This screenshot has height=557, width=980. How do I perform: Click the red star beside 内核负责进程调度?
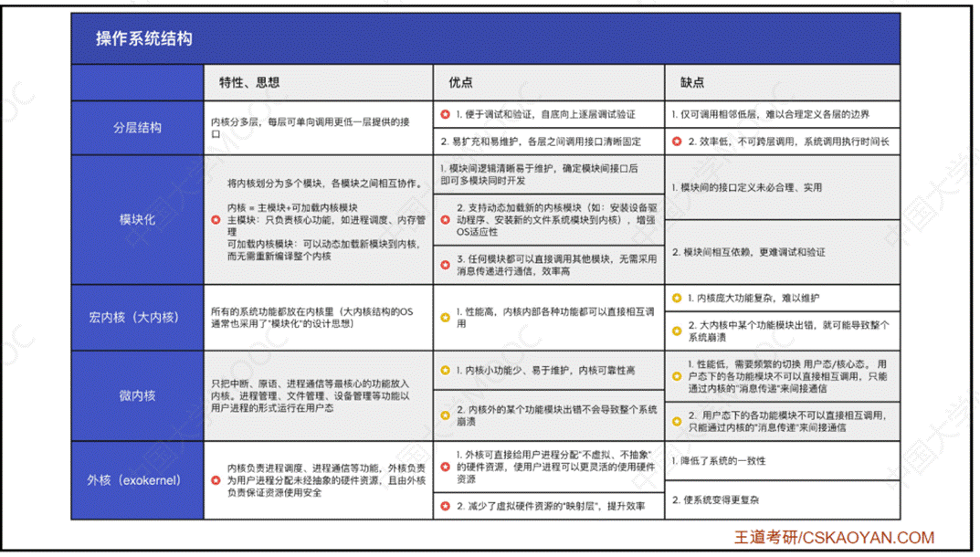tap(216, 480)
